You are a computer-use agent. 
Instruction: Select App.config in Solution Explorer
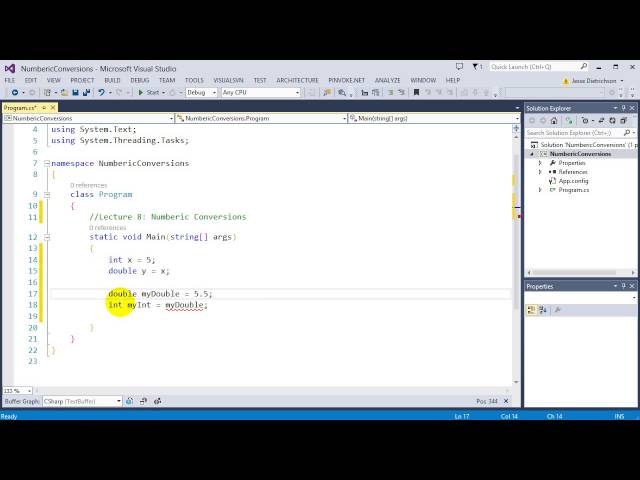coord(573,181)
